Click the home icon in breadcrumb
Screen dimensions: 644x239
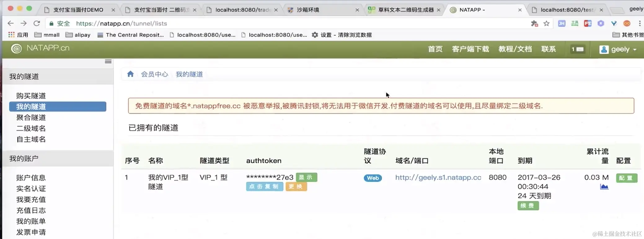tap(130, 74)
